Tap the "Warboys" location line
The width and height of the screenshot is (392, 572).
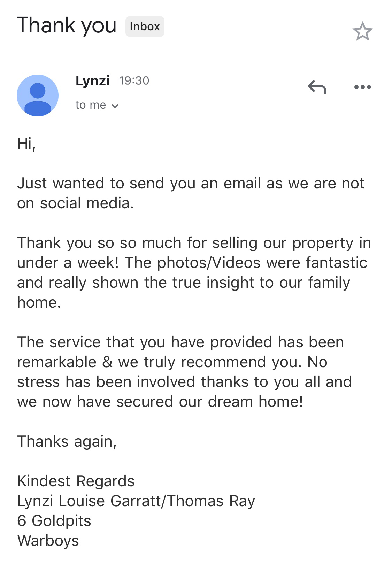click(x=48, y=541)
